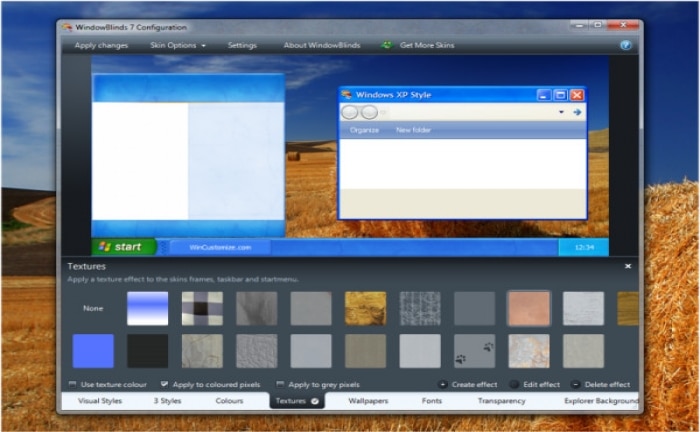Toggle Apply to grey pixels checkbox

pos(280,384)
